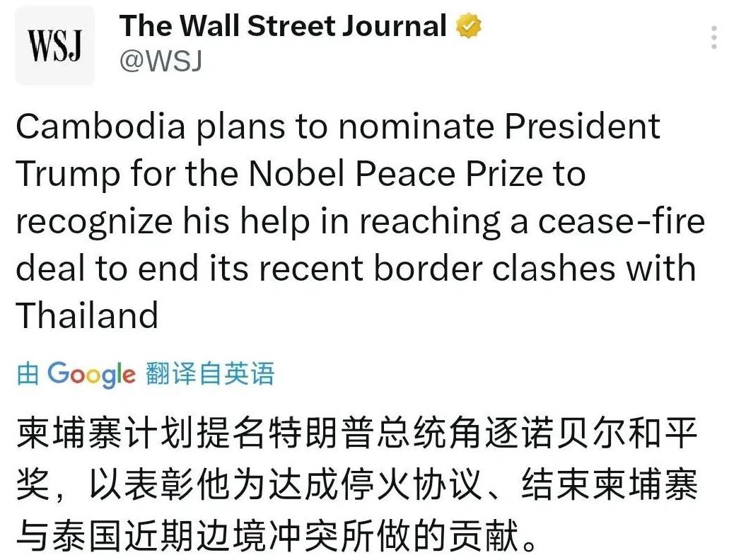The width and height of the screenshot is (746, 560).
Task: Click the word Trump in the tweet
Action: (68, 174)
